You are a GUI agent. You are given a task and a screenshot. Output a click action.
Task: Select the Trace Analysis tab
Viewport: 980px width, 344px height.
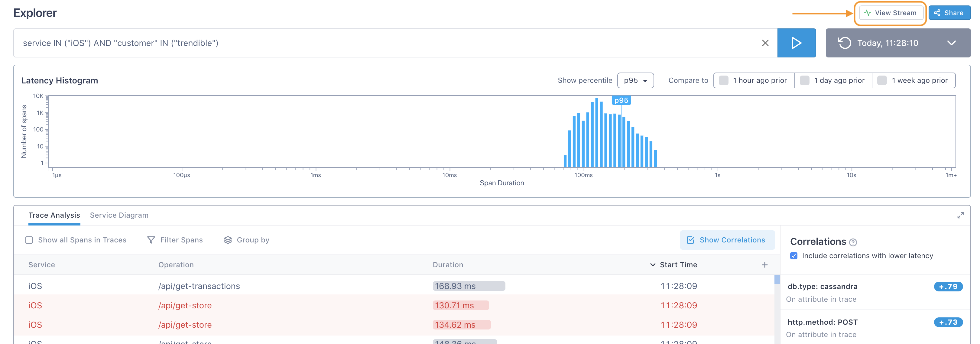(54, 216)
